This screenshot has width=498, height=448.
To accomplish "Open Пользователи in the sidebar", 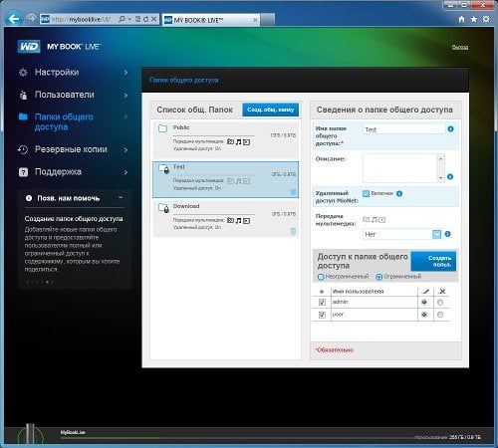I will pyautogui.click(x=65, y=95).
